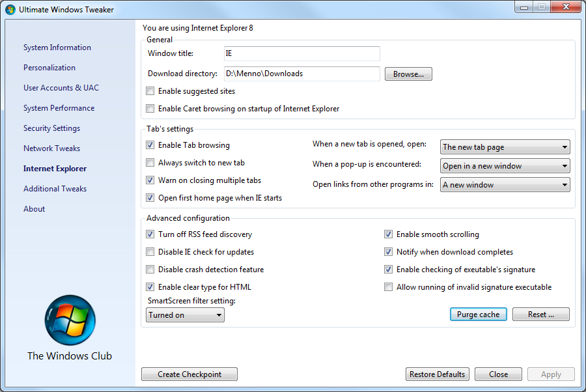Check Always switch to new tab
Screen dimensions: 586x392
(x=150, y=163)
